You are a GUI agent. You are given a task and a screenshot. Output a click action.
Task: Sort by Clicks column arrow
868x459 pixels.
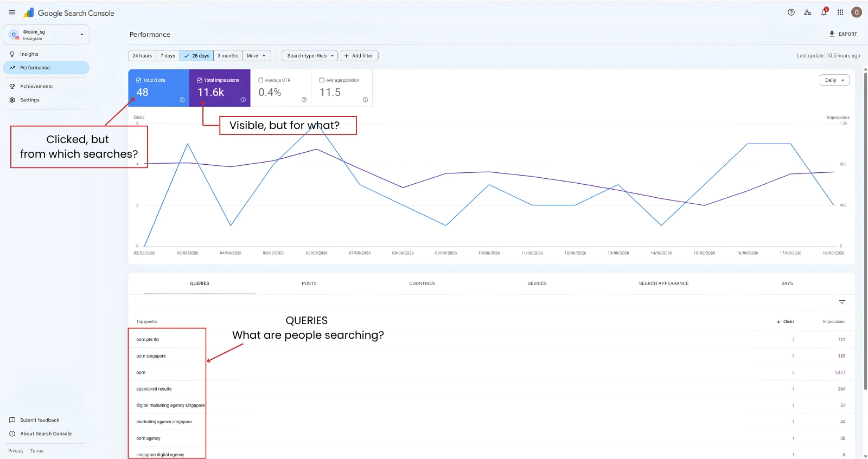click(x=778, y=322)
